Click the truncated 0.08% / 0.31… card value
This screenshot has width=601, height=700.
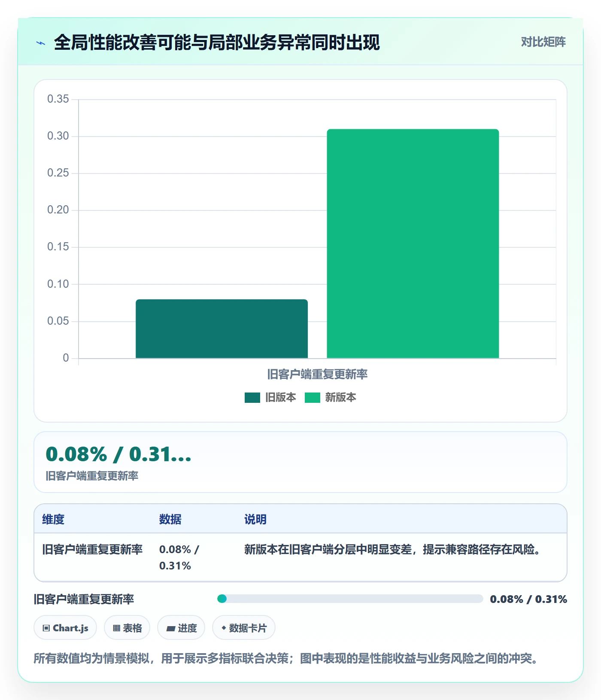pyautogui.click(x=118, y=454)
